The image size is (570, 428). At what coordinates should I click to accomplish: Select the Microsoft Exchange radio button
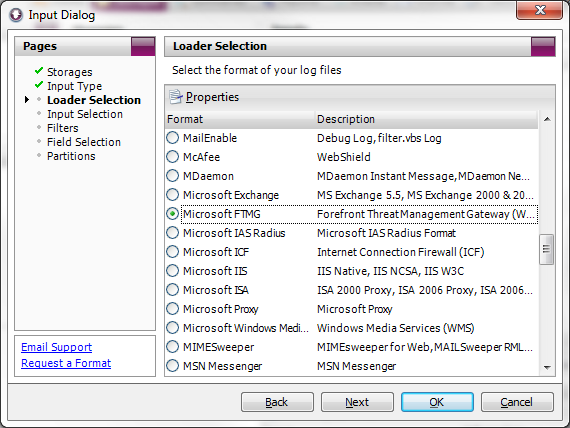coord(172,195)
